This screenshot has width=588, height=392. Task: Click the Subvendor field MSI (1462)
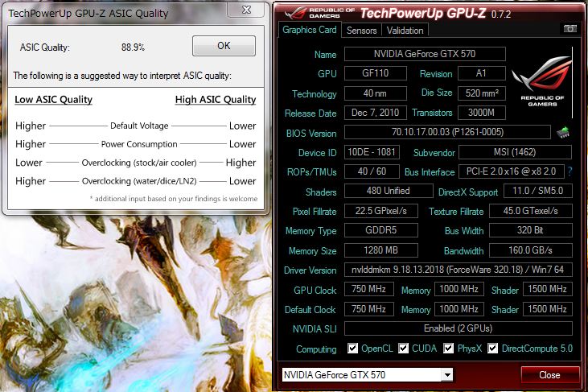[x=515, y=152]
